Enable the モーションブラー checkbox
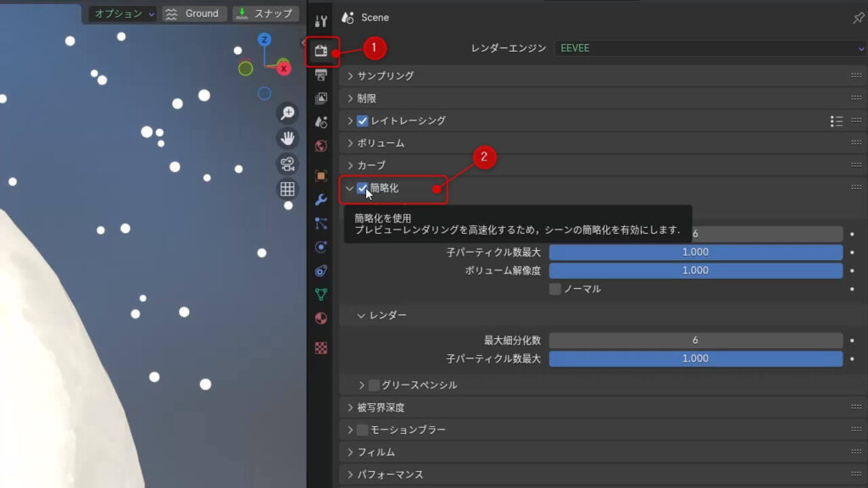 (x=363, y=430)
